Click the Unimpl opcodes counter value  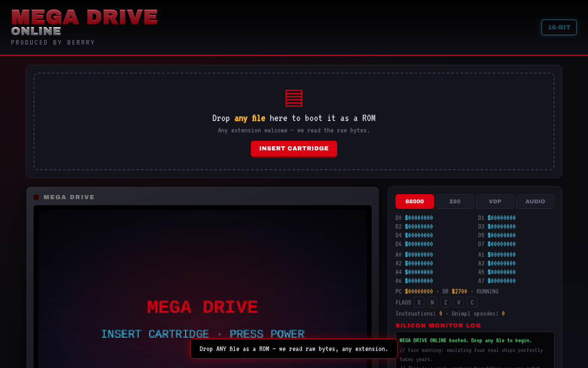coord(503,314)
